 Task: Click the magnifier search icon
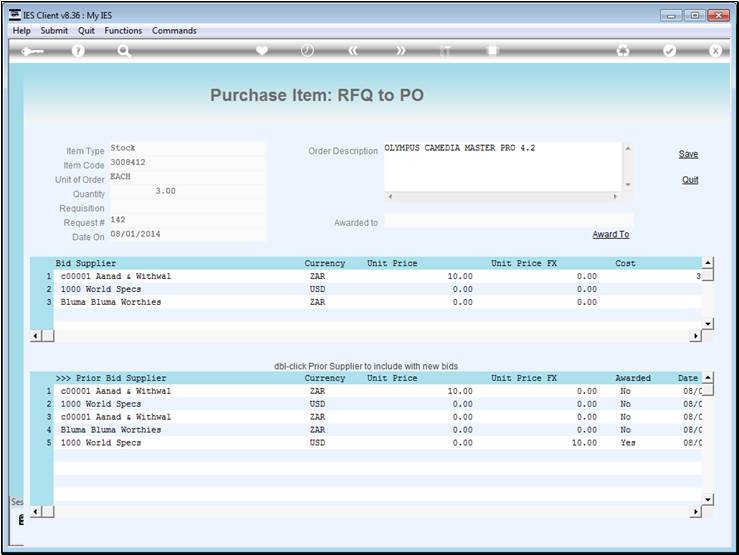(124, 50)
